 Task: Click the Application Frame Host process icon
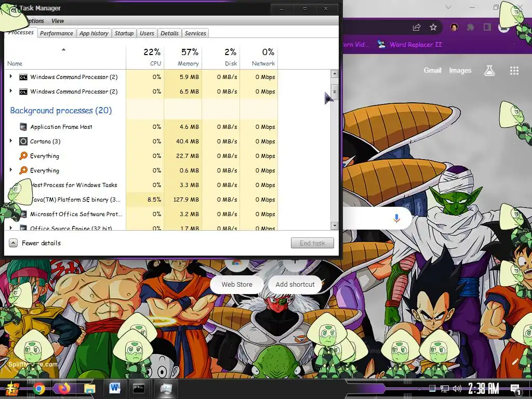(x=23, y=127)
